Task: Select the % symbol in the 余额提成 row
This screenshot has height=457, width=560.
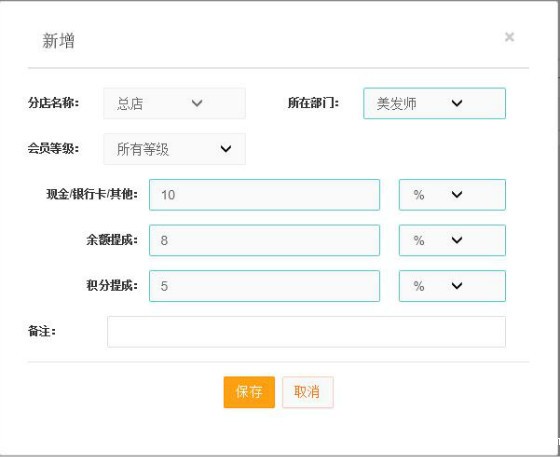Action: coord(419,240)
